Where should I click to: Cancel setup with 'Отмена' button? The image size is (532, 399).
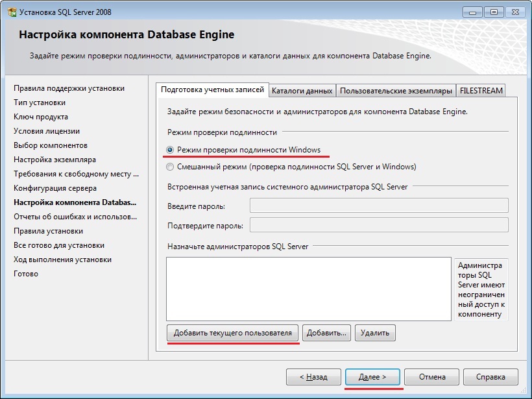click(x=431, y=377)
